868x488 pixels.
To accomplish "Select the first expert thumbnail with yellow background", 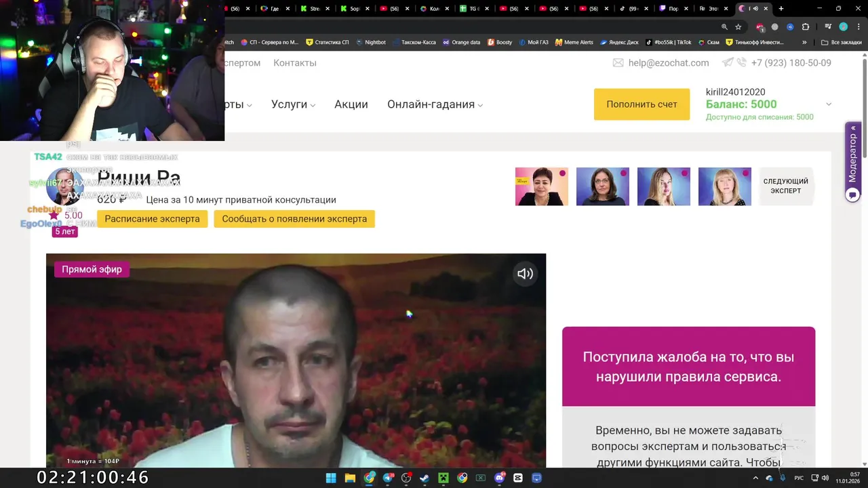I will (x=542, y=186).
